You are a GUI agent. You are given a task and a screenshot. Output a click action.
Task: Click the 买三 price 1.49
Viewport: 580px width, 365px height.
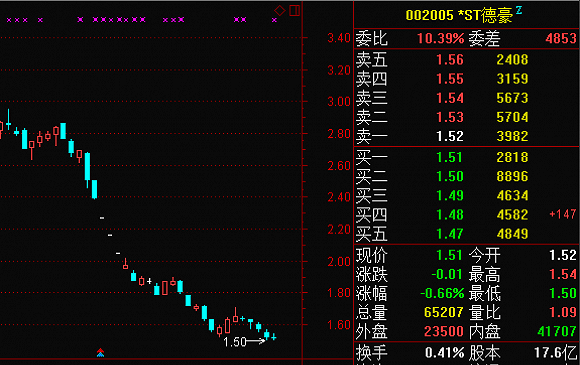point(450,196)
